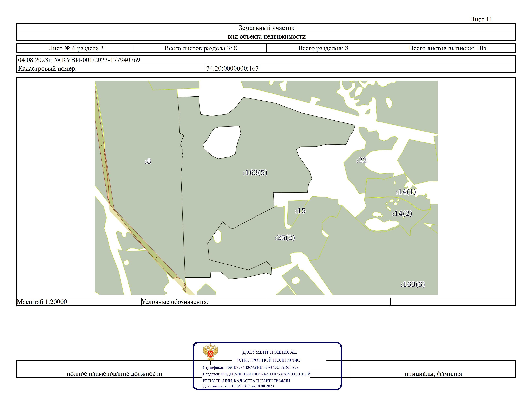The height and width of the screenshot is (411, 532).
Task: Click "Всего листов раздела 3: 8"
Action: click(x=201, y=48)
